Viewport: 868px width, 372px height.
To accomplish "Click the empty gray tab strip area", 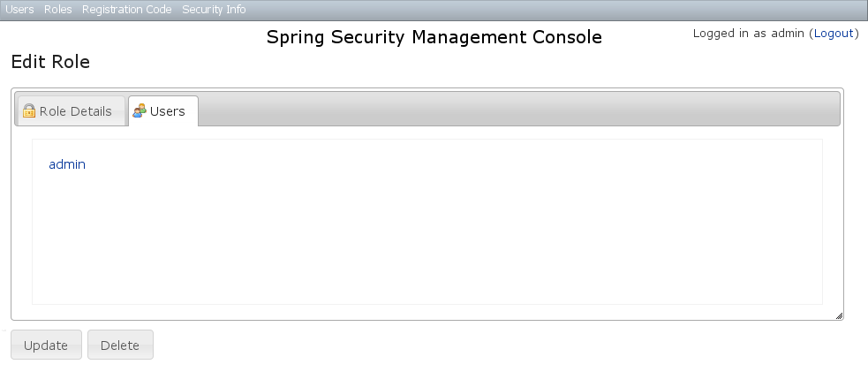I will [x=512, y=110].
